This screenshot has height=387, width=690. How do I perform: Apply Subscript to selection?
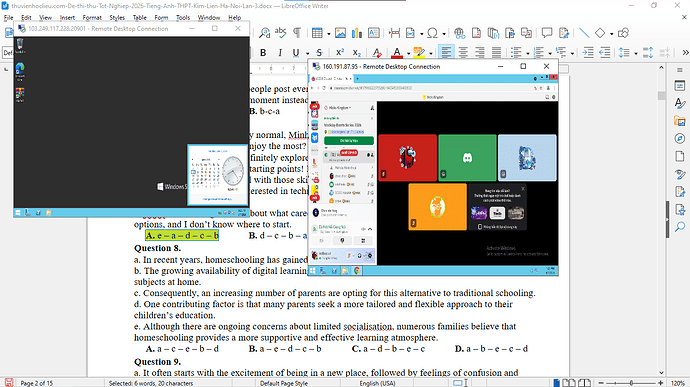[356, 53]
